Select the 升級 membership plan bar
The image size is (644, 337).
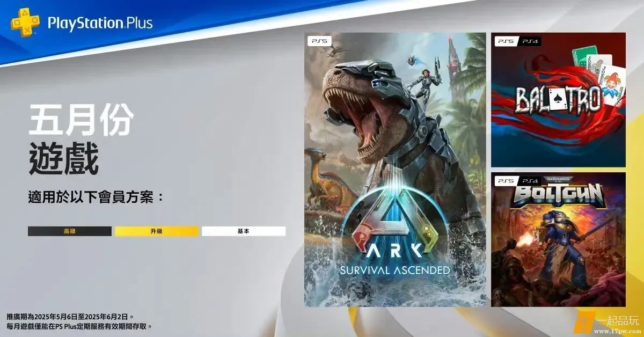[157, 231]
